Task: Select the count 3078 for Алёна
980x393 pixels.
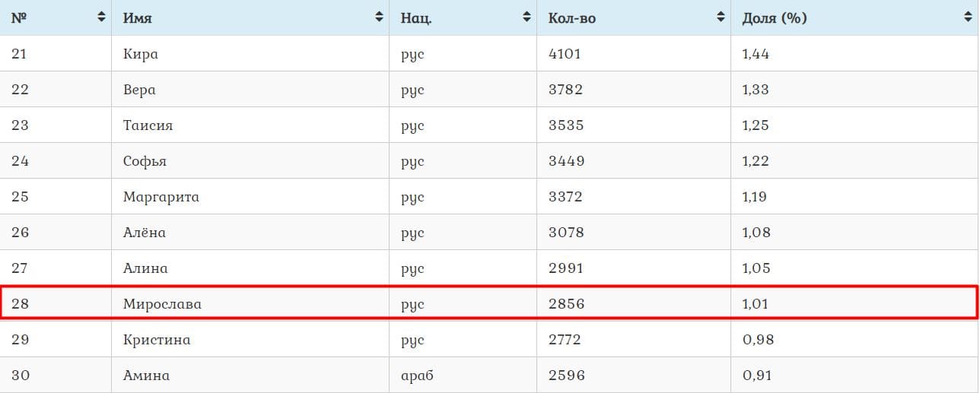Action: [566, 233]
